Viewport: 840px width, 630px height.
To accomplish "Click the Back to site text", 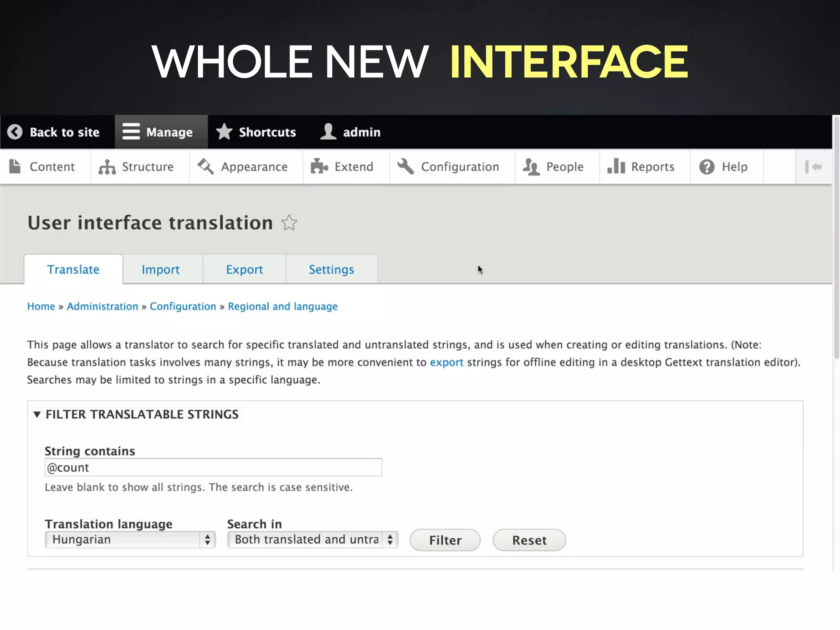I will click(65, 132).
